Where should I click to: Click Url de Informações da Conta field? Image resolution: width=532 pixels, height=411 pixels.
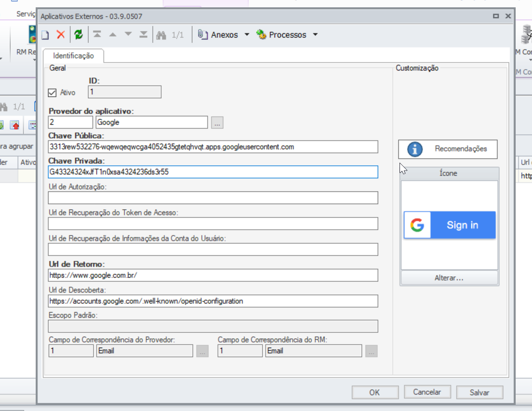[x=213, y=249]
